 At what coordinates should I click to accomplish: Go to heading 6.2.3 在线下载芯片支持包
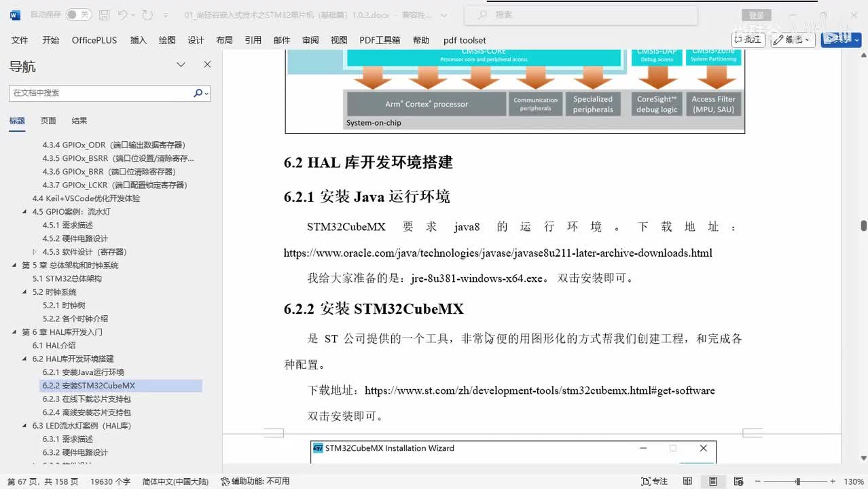click(87, 399)
